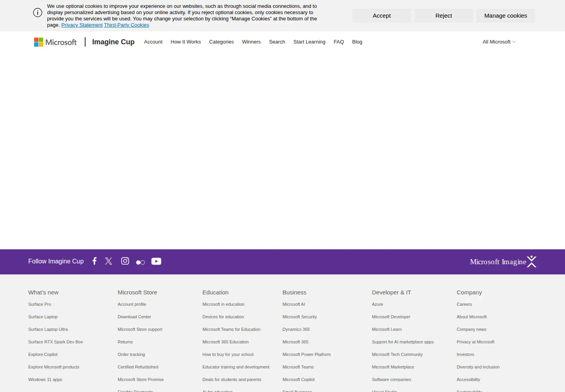Open Microsoft Teams for Education link
The width and height of the screenshot is (565, 392).
pos(231,329)
